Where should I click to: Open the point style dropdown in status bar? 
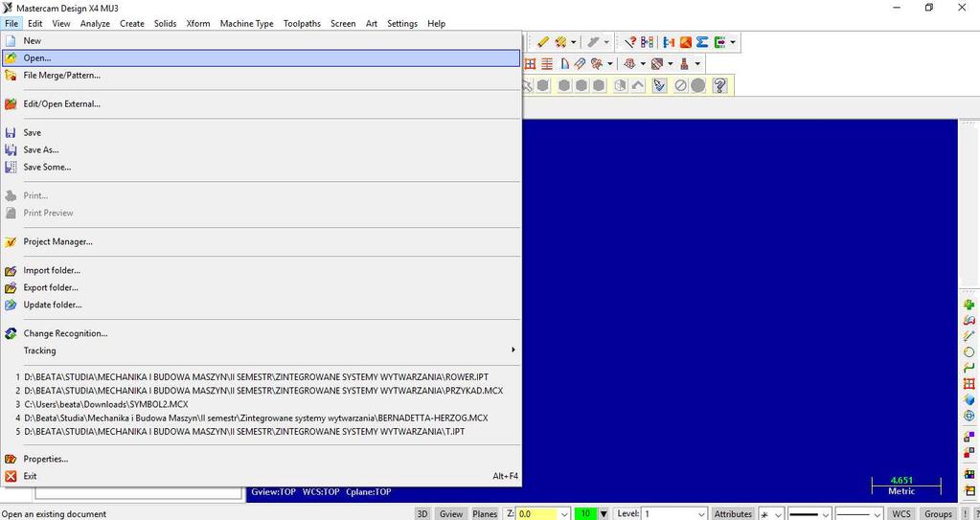pyautogui.click(x=778, y=513)
